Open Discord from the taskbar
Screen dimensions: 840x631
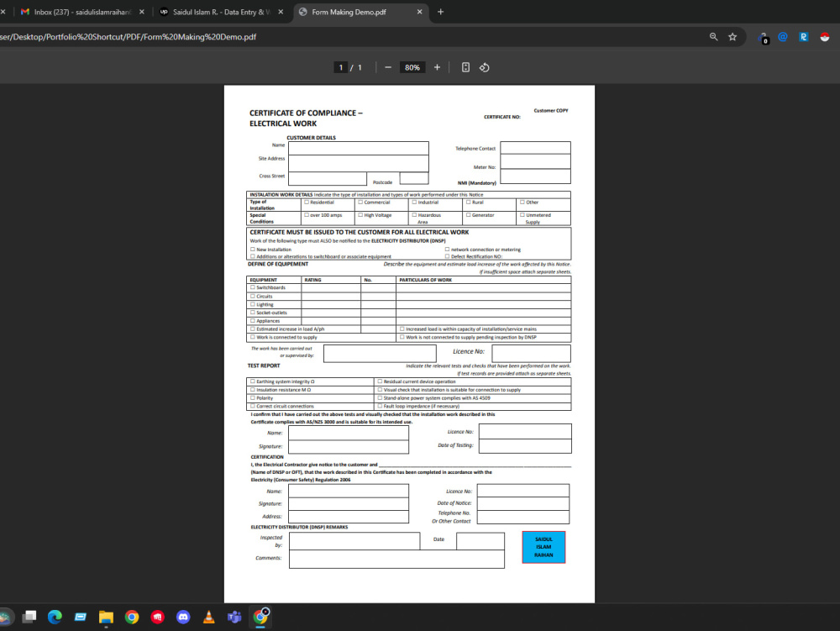point(183,617)
